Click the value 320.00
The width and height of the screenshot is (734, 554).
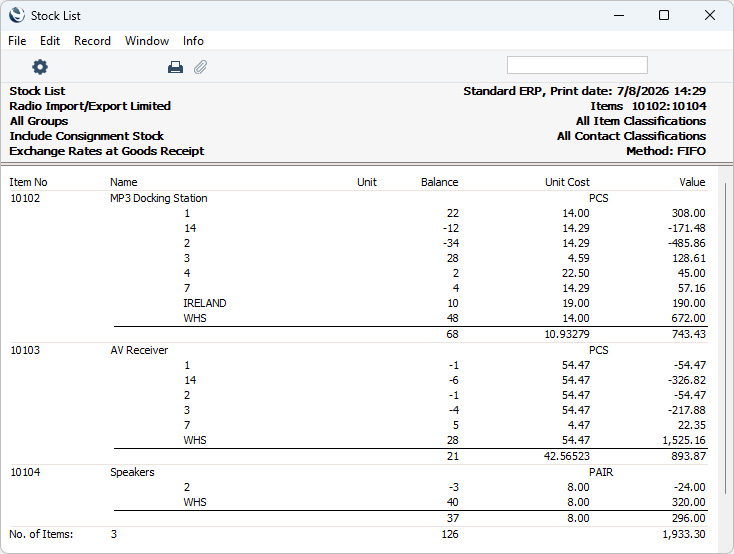click(689, 502)
